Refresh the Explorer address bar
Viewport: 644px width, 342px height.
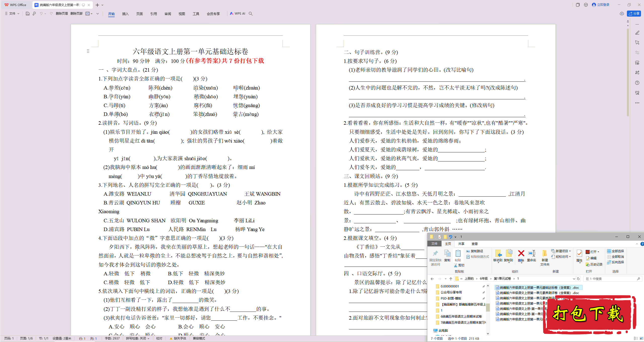[578, 279]
